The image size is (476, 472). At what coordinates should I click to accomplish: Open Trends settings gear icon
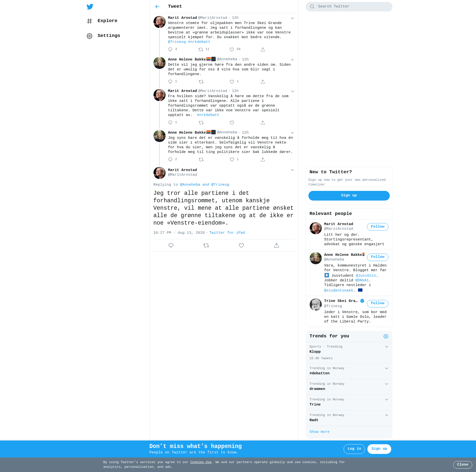[x=386, y=336]
